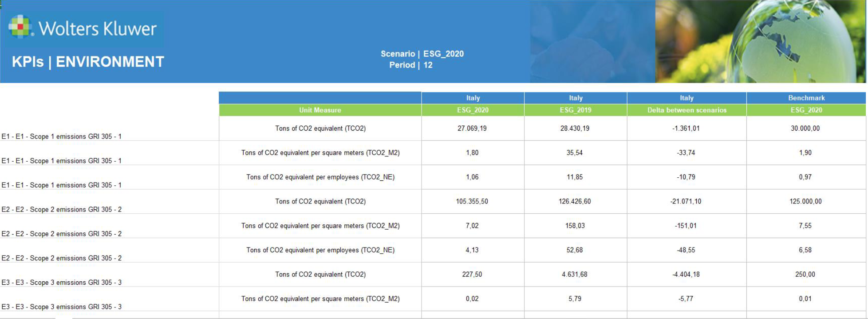This screenshot has height=319, width=868.
Task: Select the ESG_2019 cell showing 35,54
Action: (x=575, y=153)
